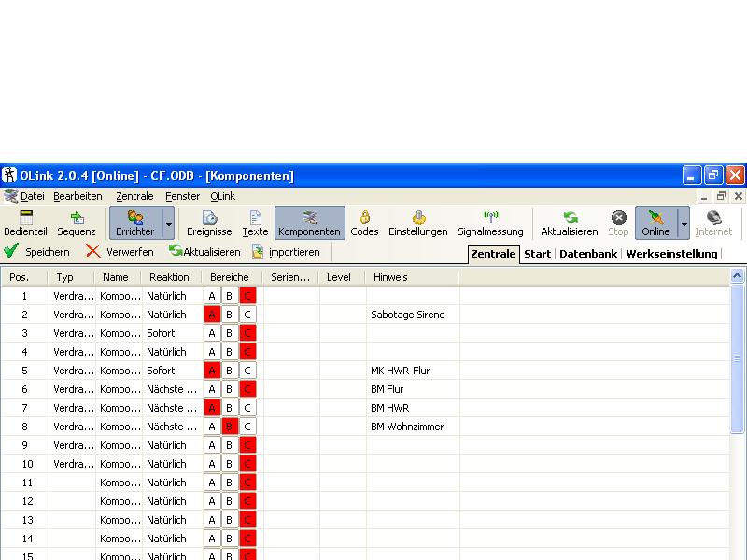Image resolution: width=747 pixels, height=560 pixels.
Task: Open the Bedienteil toolbar tool
Action: tap(26, 223)
